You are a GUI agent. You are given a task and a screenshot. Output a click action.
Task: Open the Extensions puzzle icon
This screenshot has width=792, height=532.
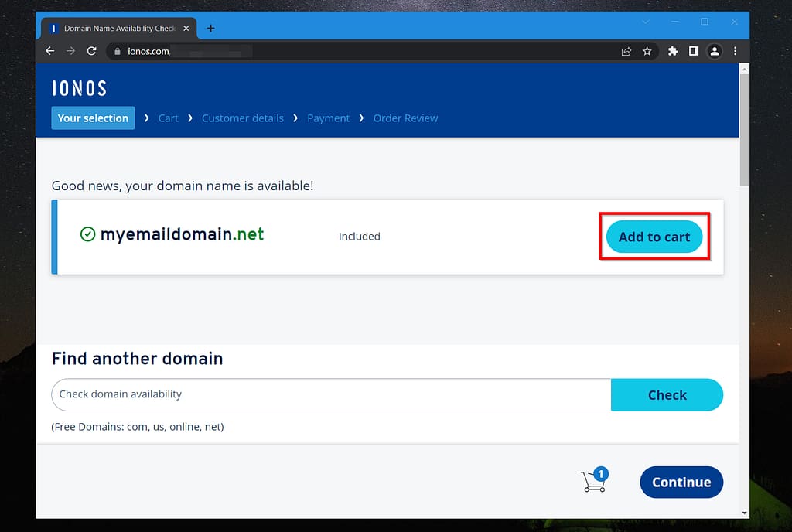point(673,51)
